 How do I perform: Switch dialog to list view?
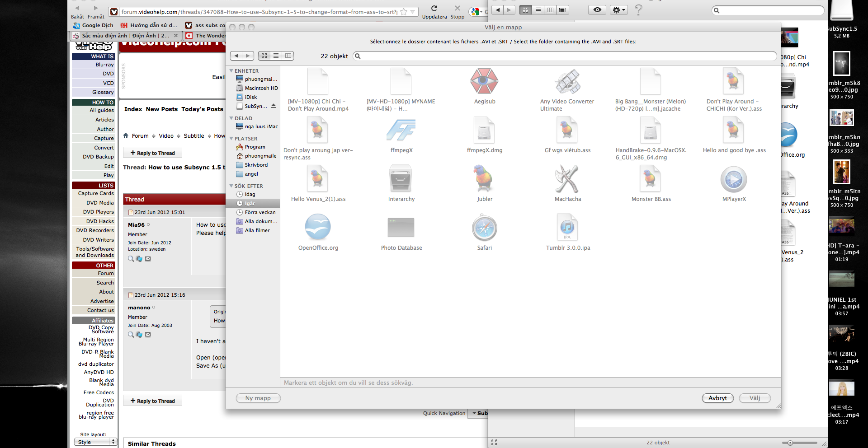[x=276, y=56]
